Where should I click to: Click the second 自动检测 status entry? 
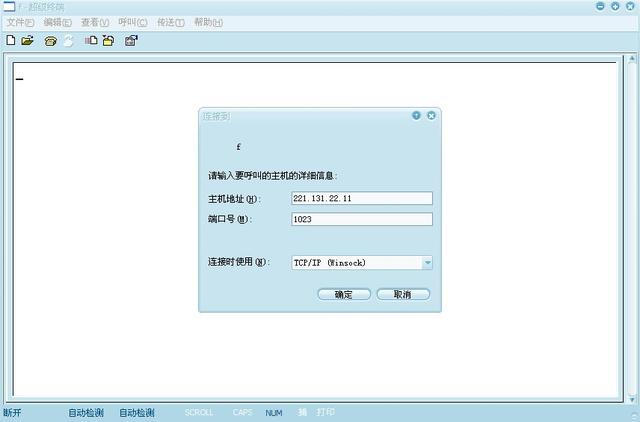pyautogui.click(x=137, y=413)
